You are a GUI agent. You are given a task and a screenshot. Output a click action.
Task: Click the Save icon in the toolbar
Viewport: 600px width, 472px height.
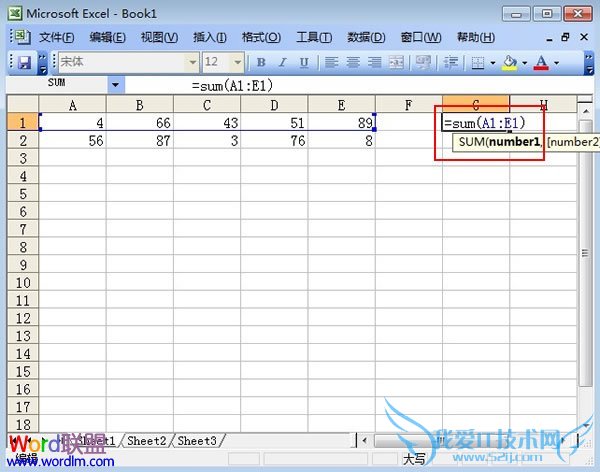25,62
